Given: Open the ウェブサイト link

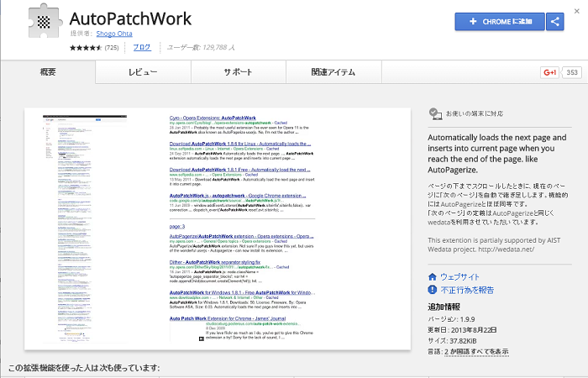Looking at the screenshot, I should pyautogui.click(x=459, y=276).
